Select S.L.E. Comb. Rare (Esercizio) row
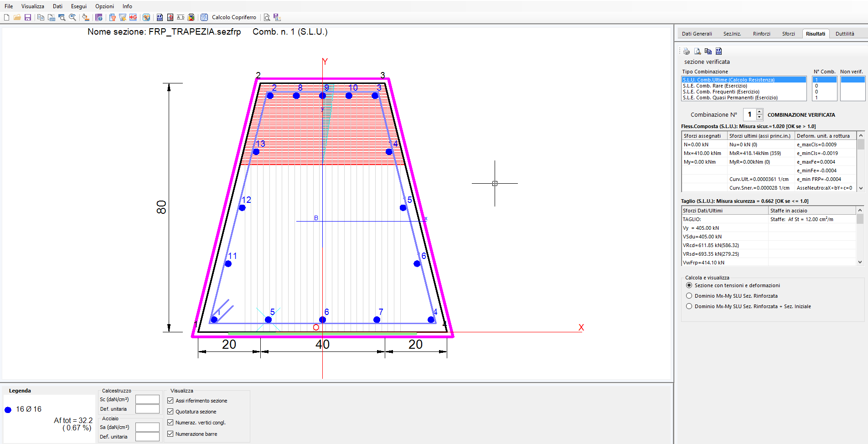 coord(744,86)
